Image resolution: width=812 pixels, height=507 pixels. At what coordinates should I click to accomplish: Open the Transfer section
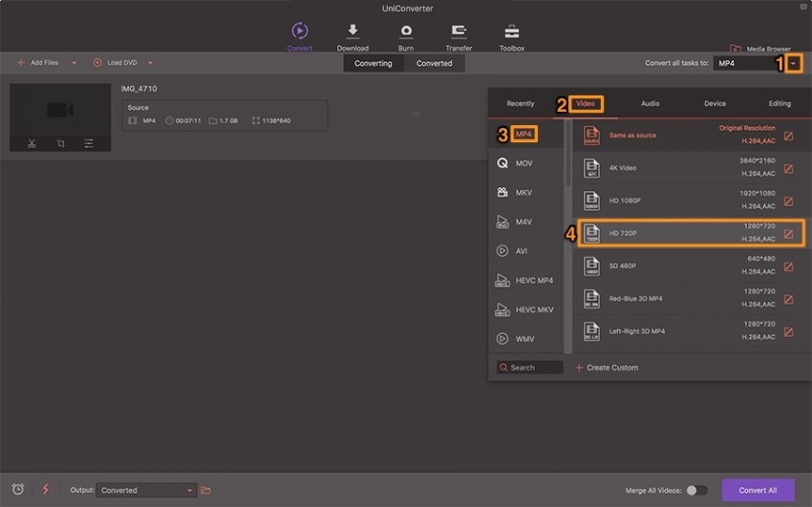459,37
